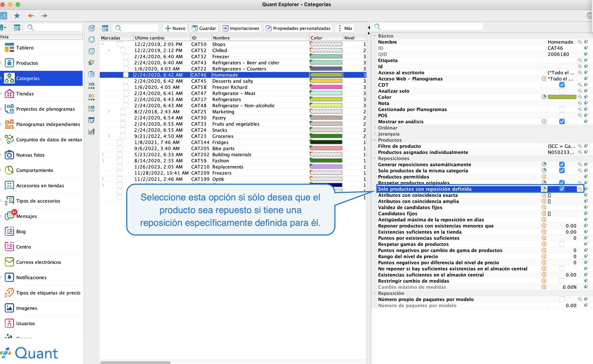This screenshot has width=593, height=364.
Task: Click the column settings table icon in category toolbar
Action: pos(105,28)
